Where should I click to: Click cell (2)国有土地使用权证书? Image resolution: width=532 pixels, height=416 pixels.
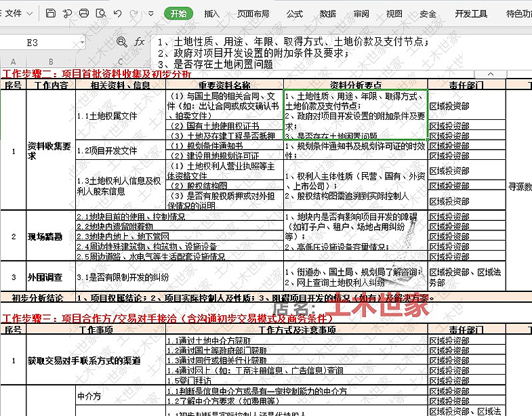tap(224, 125)
